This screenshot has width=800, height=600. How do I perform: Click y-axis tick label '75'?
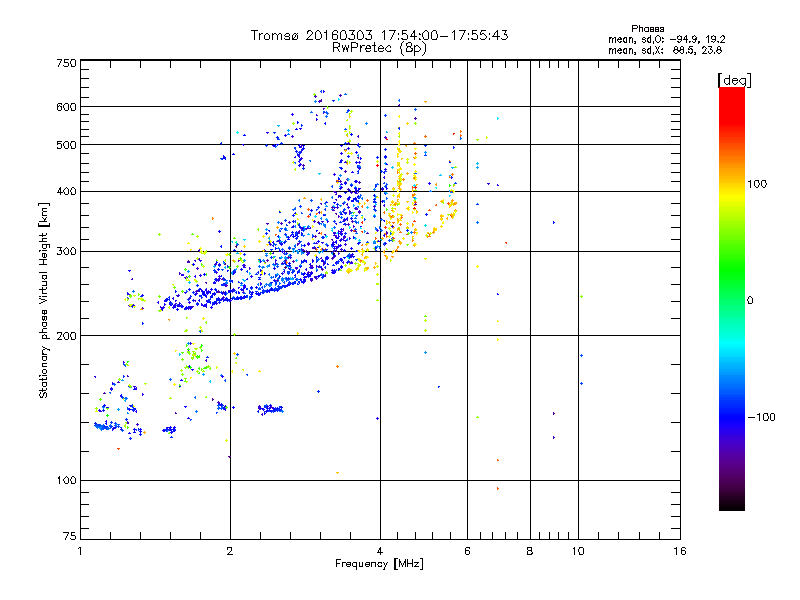tap(70, 536)
